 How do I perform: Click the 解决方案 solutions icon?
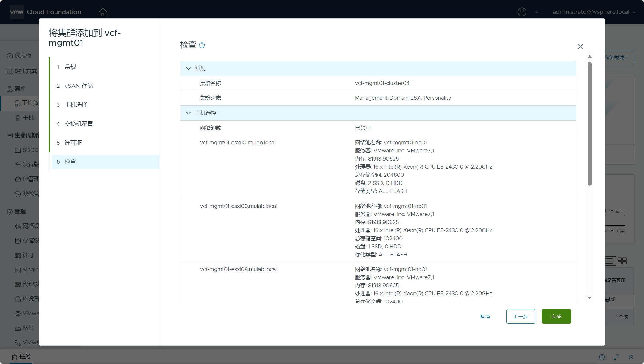click(10, 72)
